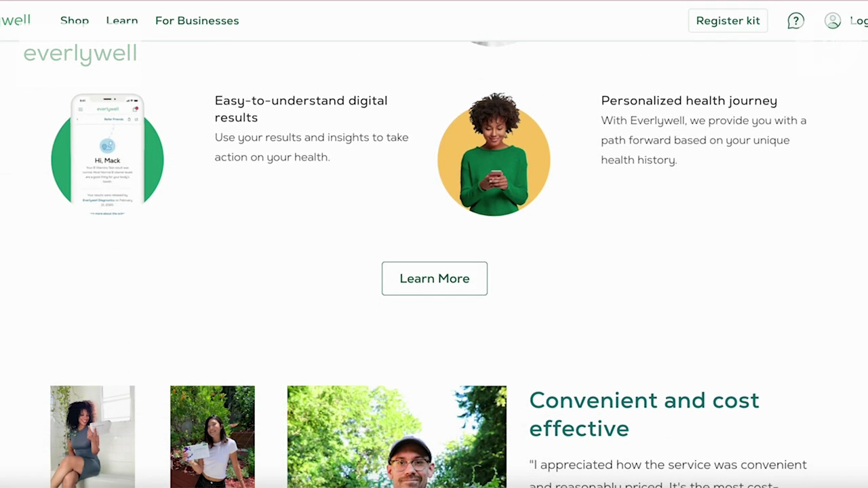Click the Personalized health journey heading
Image resolution: width=868 pixels, height=488 pixels.
[x=689, y=100]
